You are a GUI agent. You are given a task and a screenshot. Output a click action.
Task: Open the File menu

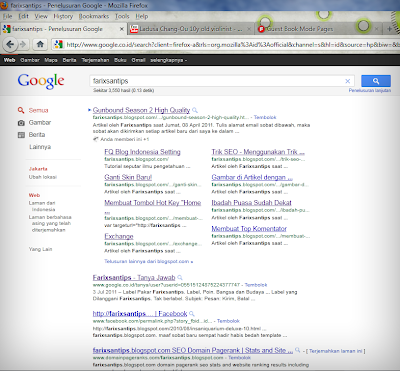[x=8, y=16]
